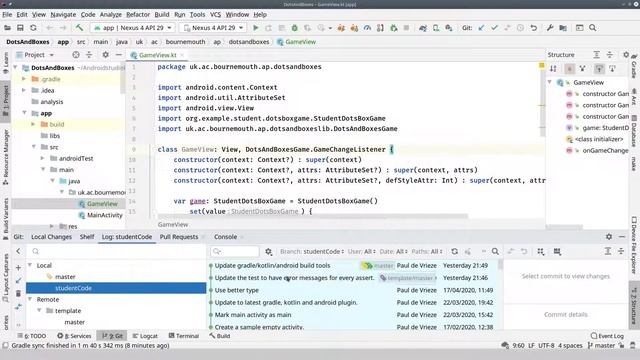The height and width of the screenshot is (360, 640).
Task: Click the locate-file target icon in Project panel
Action: pyautogui.click(x=76, y=55)
